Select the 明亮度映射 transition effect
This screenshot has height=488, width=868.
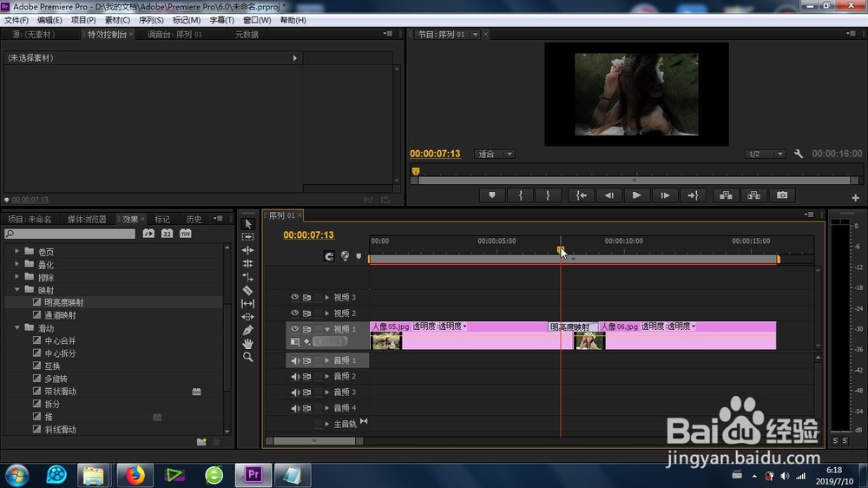pyautogui.click(x=63, y=302)
